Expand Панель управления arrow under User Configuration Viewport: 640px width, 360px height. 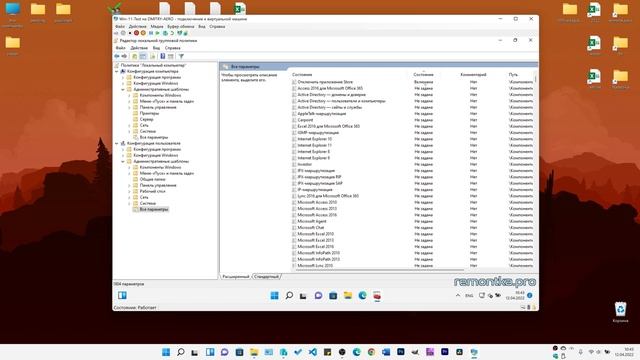tap(129, 185)
